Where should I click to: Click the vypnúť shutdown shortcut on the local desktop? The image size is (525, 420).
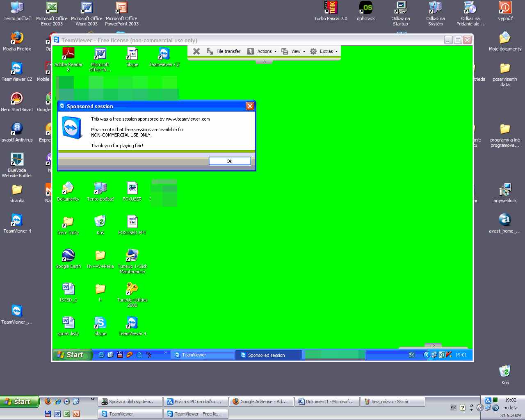pyautogui.click(x=505, y=11)
